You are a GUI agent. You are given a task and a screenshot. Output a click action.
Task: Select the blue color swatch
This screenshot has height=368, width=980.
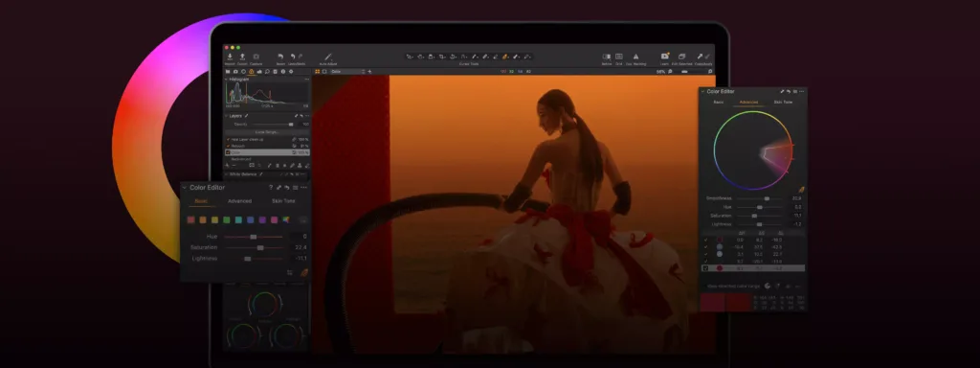(251, 219)
